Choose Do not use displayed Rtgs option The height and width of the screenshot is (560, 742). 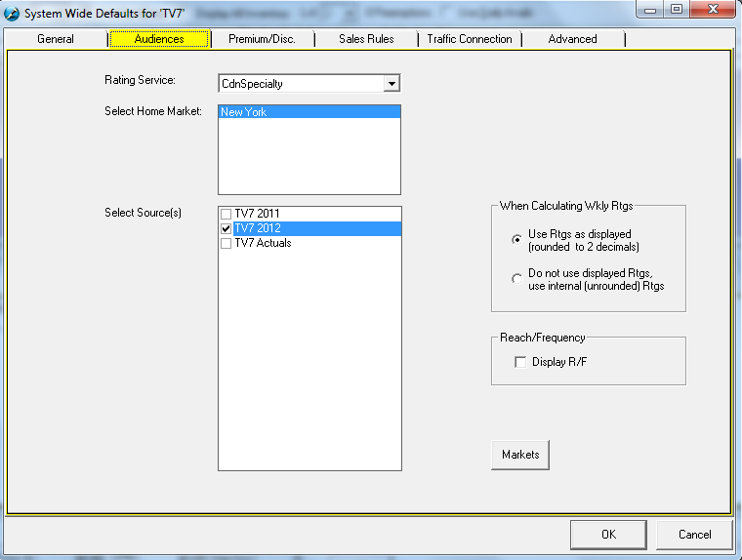click(517, 278)
